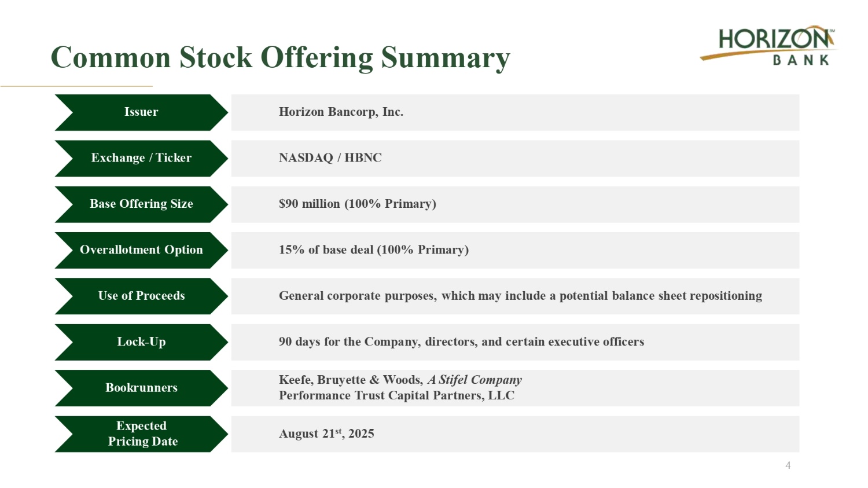Select the NASDAQ / HBNC text
Image resolution: width=868 pixels, height=488 pixels.
tap(330, 158)
